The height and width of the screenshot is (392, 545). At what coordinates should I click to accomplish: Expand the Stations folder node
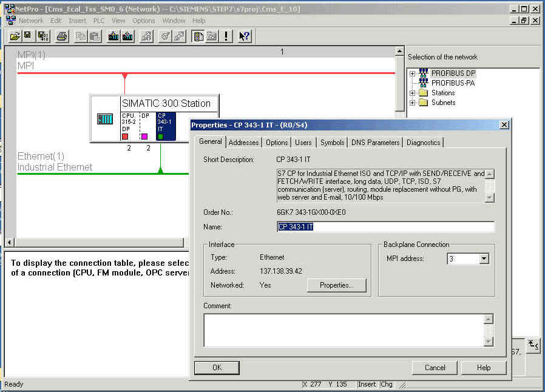pos(412,93)
